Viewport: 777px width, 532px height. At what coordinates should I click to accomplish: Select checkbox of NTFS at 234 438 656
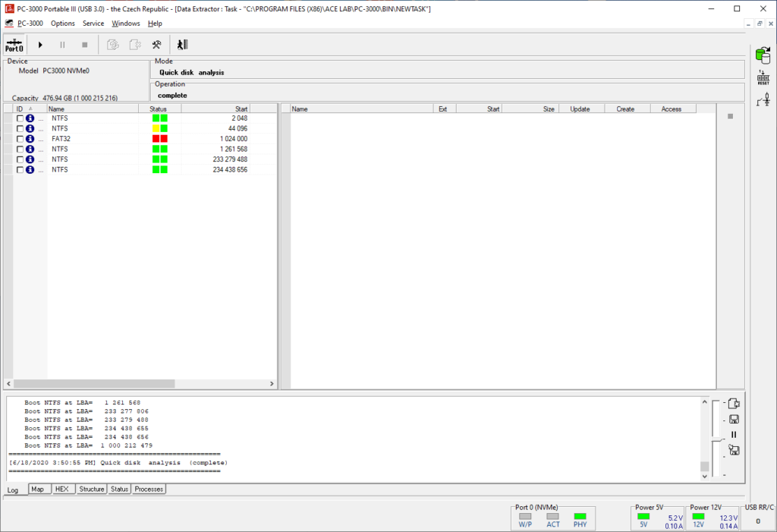tap(20, 170)
